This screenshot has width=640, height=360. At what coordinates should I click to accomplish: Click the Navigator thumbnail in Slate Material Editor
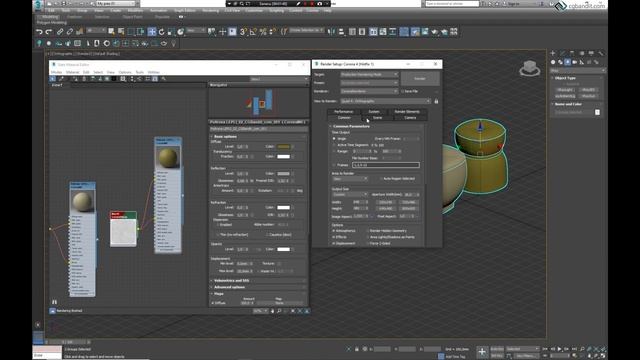259,103
